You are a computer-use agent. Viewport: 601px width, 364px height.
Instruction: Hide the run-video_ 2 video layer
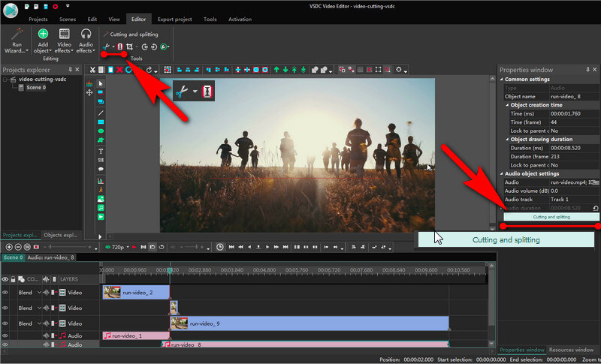coord(5,293)
